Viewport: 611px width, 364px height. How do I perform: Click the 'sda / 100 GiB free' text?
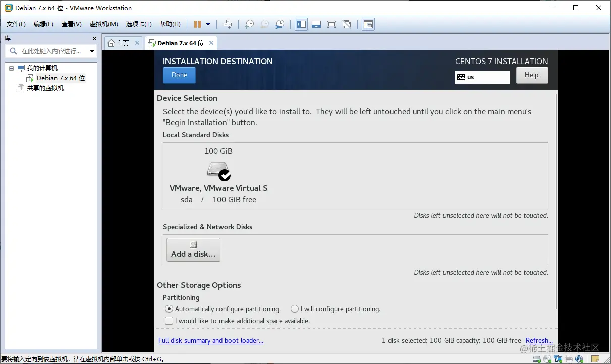click(x=218, y=200)
